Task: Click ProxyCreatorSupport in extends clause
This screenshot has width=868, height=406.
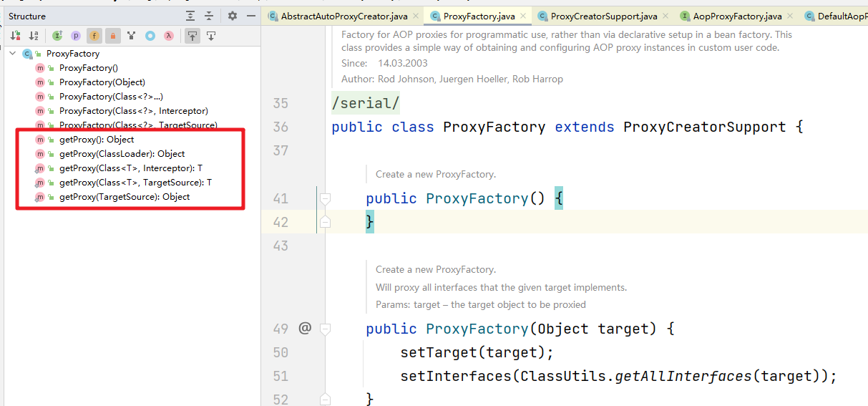Action: pyautogui.click(x=704, y=127)
